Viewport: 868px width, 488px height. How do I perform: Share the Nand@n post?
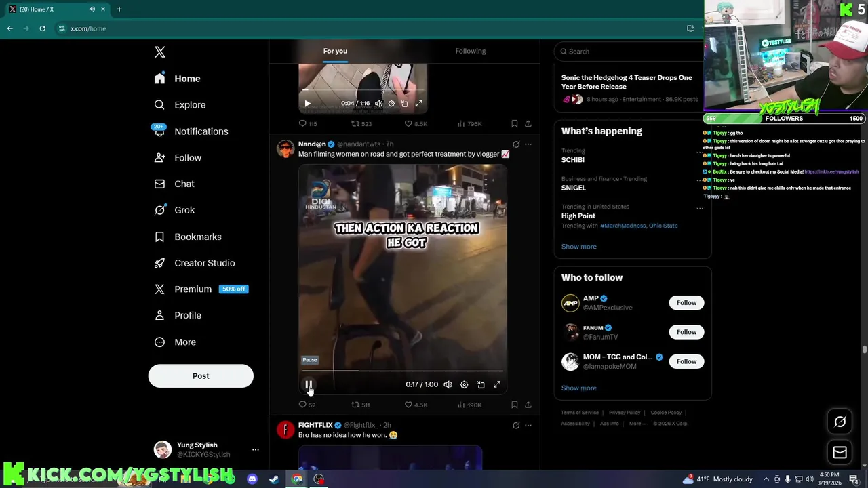coord(528,405)
